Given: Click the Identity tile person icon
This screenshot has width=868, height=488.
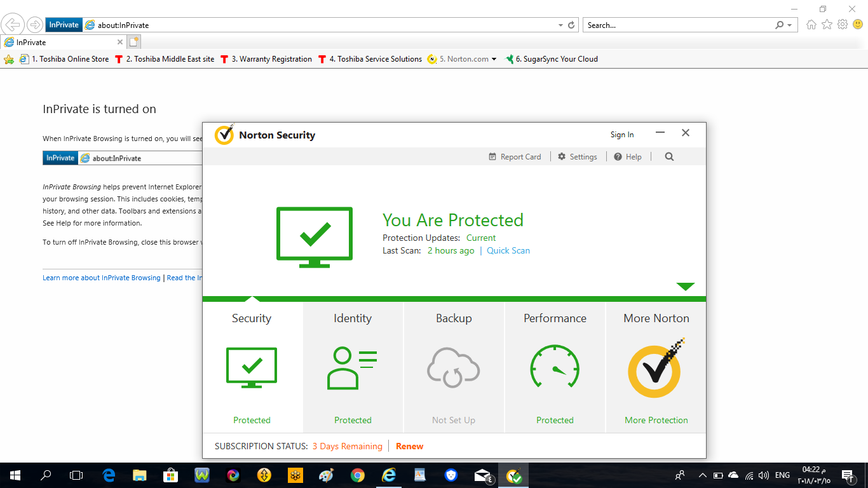Looking at the screenshot, I should click(353, 368).
